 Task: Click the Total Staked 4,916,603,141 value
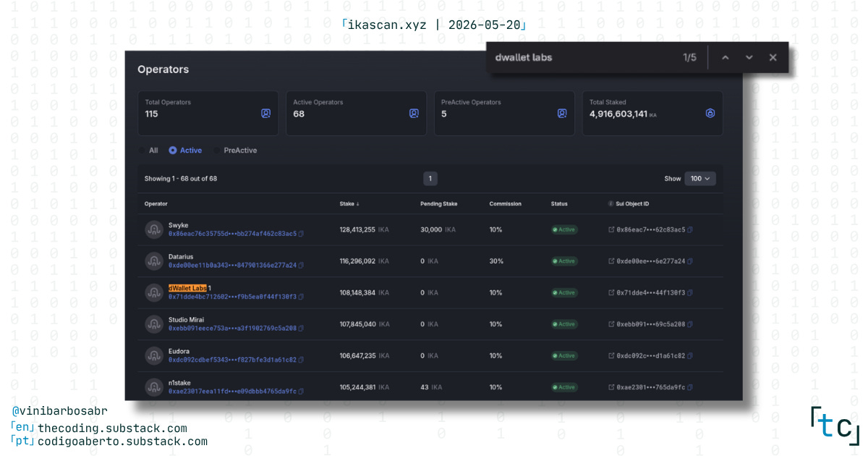pyautogui.click(x=618, y=114)
